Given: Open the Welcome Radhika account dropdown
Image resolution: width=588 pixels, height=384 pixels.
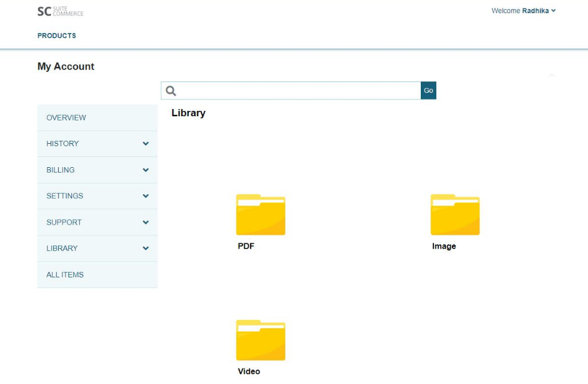Looking at the screenshot, I should 523,11.
